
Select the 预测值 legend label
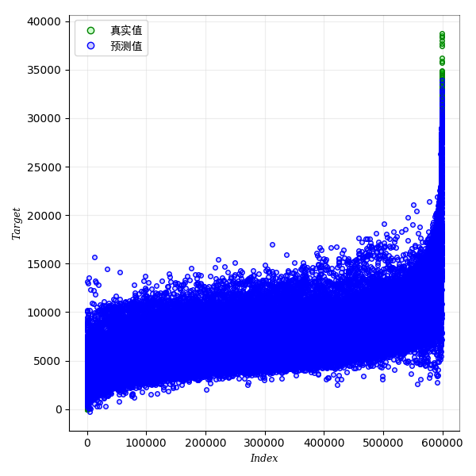pyautogui.click(x=126, y=46)
